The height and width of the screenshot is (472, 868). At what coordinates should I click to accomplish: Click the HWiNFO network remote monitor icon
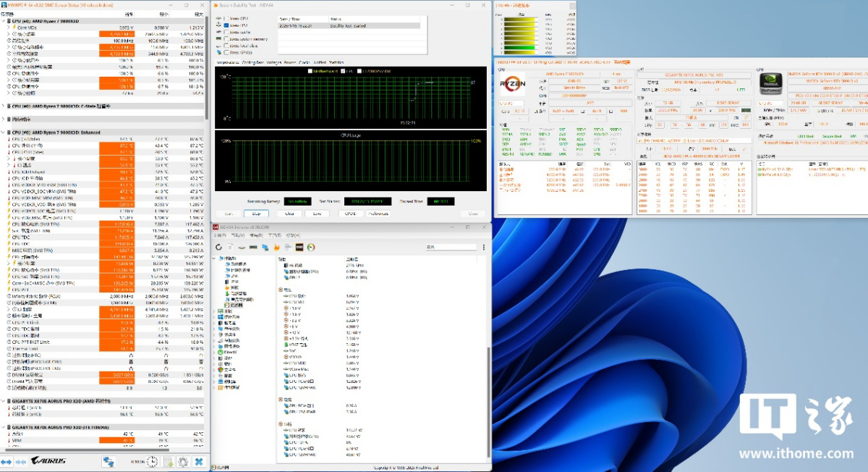108,461
